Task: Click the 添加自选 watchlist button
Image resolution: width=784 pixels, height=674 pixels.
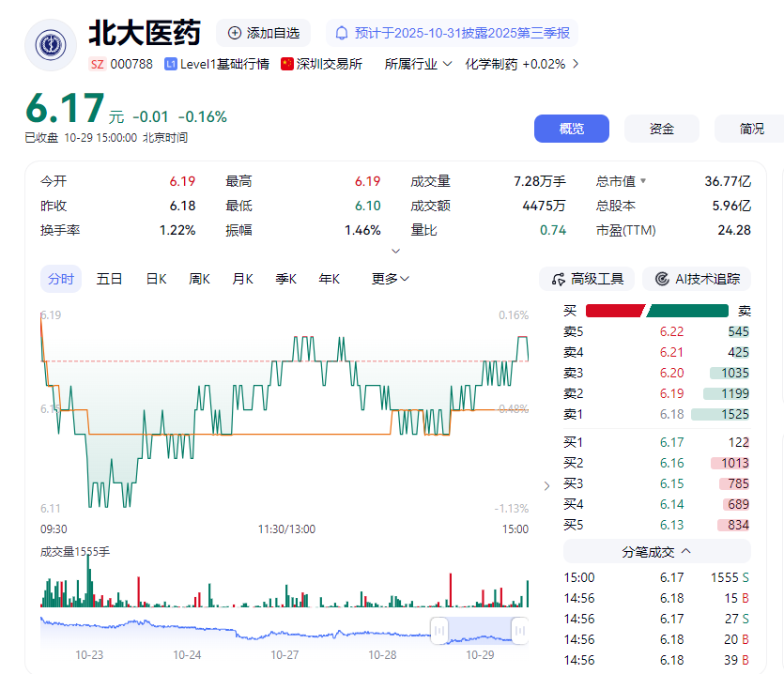Action: pyautogui.click(x=263, y=33)
